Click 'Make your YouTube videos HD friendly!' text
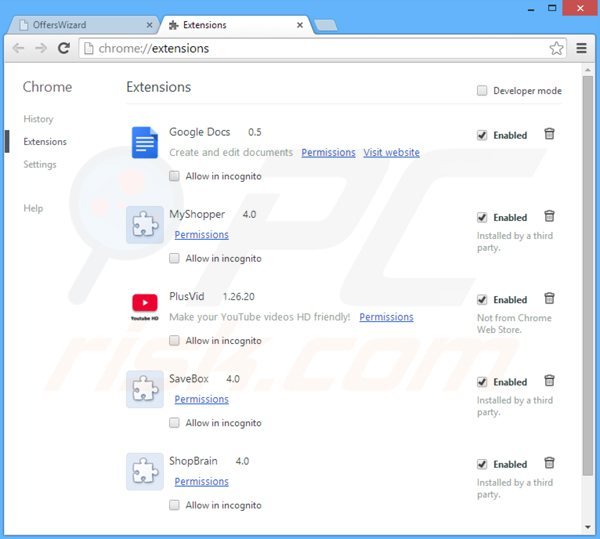The image size is (600, 539). click(260, 317)
